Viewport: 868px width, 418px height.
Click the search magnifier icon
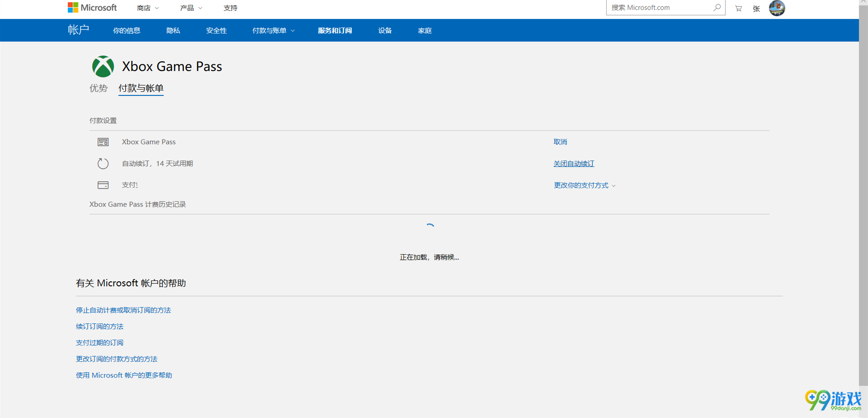(x=717, y=8)
